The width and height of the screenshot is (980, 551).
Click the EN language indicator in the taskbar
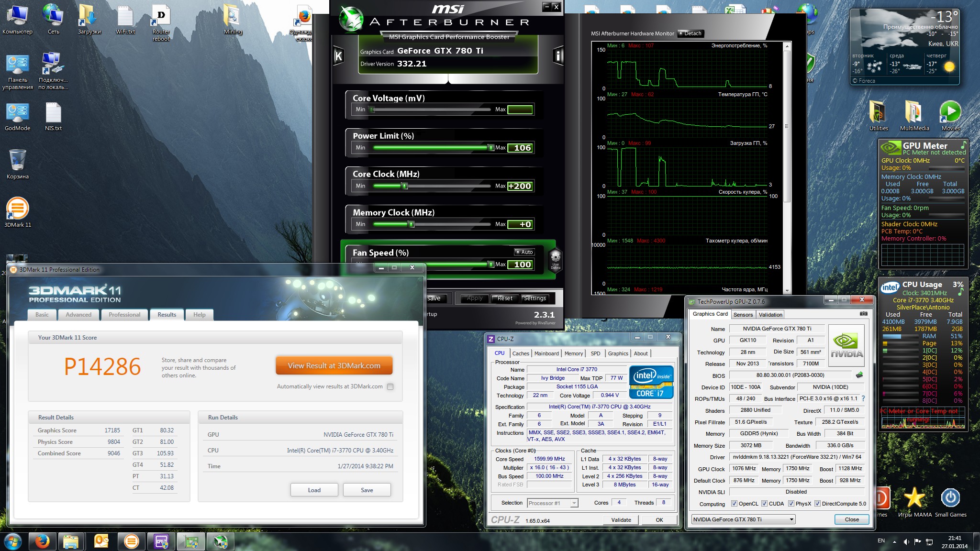click(881, 541)
